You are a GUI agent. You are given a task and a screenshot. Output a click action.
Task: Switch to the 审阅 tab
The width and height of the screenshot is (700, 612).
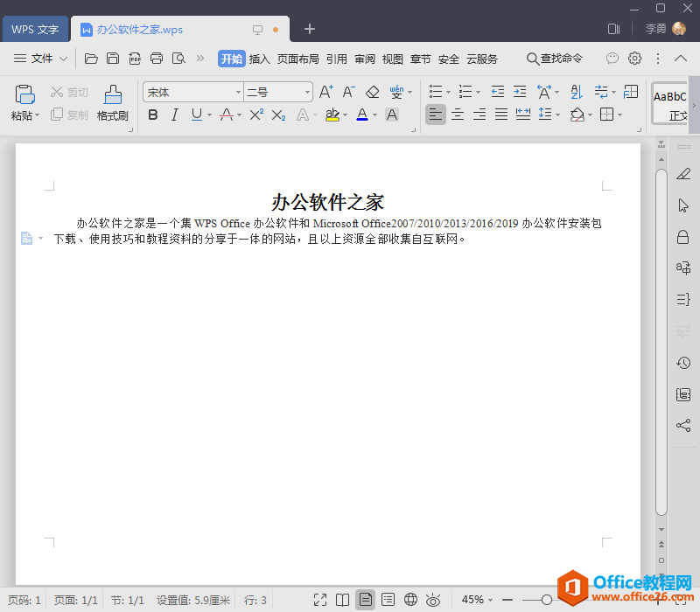[365, 59]
